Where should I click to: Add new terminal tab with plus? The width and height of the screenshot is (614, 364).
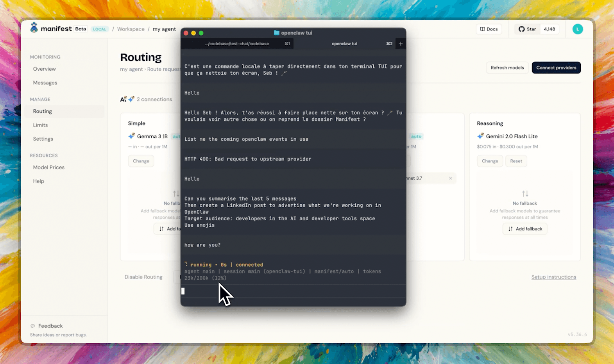401,44
